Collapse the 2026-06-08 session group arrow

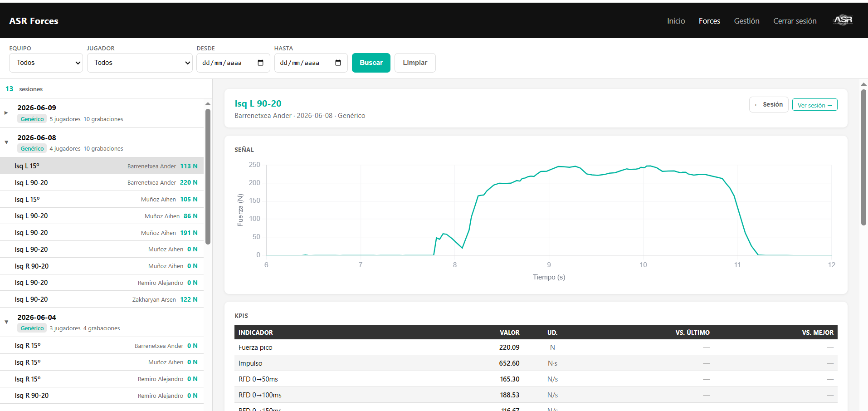(x=6, y=142)
